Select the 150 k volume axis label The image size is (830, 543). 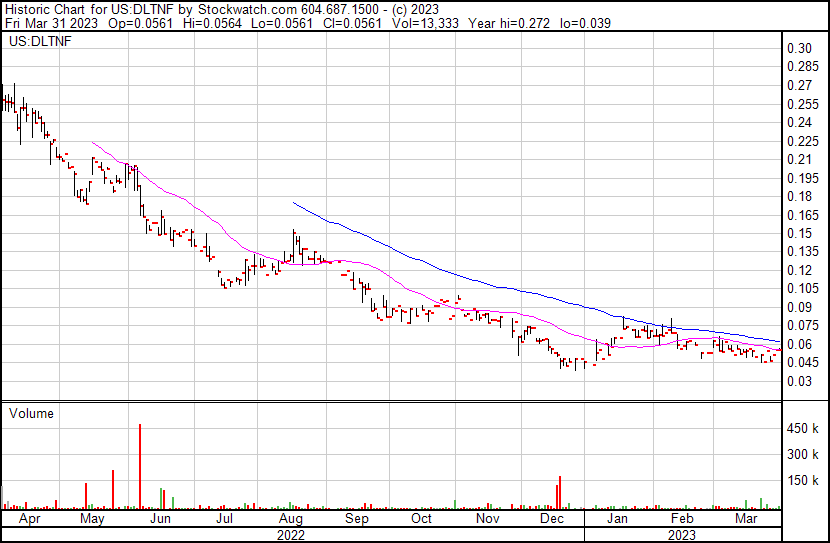803,481
